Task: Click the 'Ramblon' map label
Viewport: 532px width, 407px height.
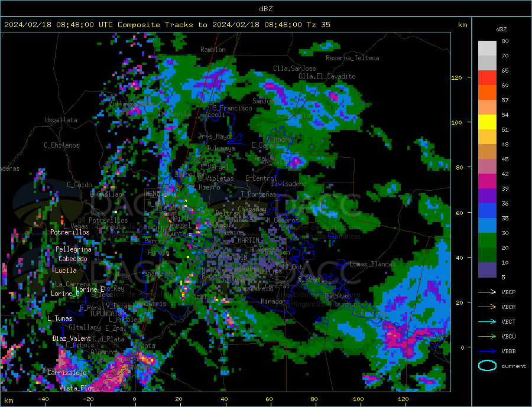Action: (213, 50)
